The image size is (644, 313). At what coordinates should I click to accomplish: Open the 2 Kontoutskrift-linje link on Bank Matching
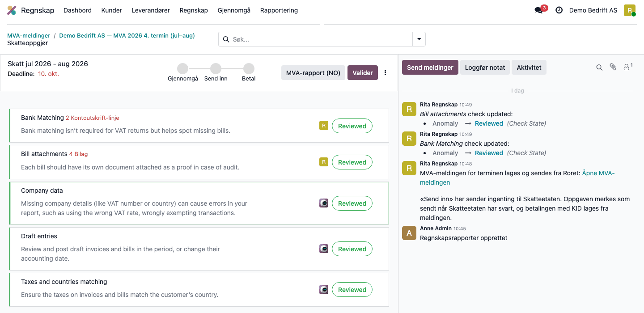[x=93, y=118]
